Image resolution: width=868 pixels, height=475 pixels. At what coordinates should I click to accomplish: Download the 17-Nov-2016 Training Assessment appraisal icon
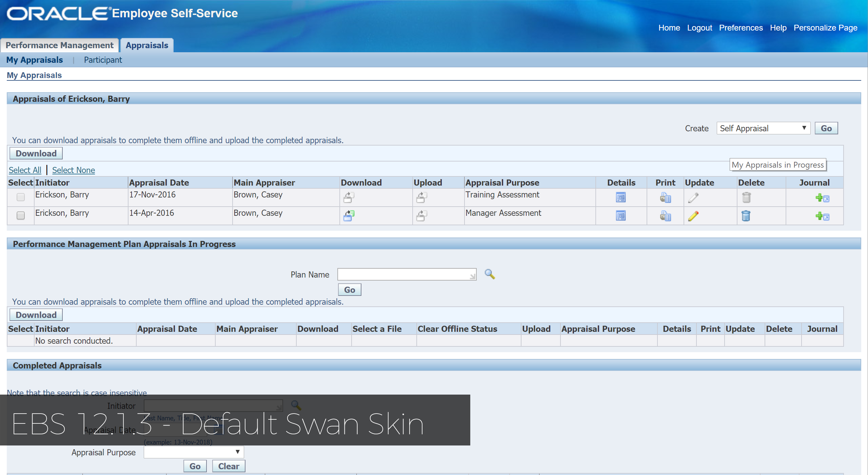(349, 197)
